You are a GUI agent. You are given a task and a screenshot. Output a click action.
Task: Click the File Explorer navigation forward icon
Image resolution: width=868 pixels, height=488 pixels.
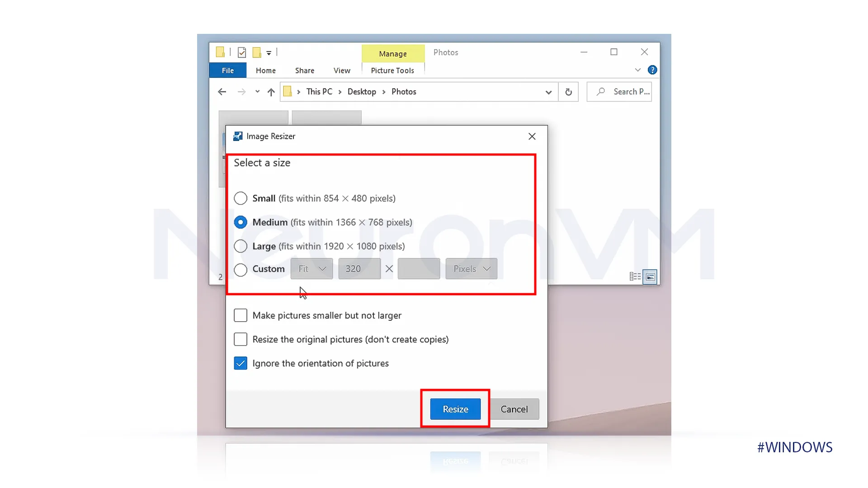click(242, 91)
